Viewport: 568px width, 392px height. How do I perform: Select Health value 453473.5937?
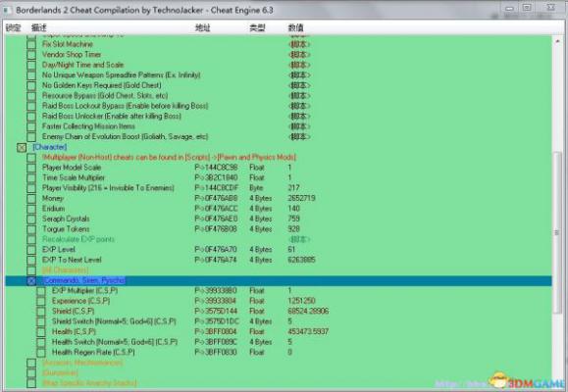308,331
